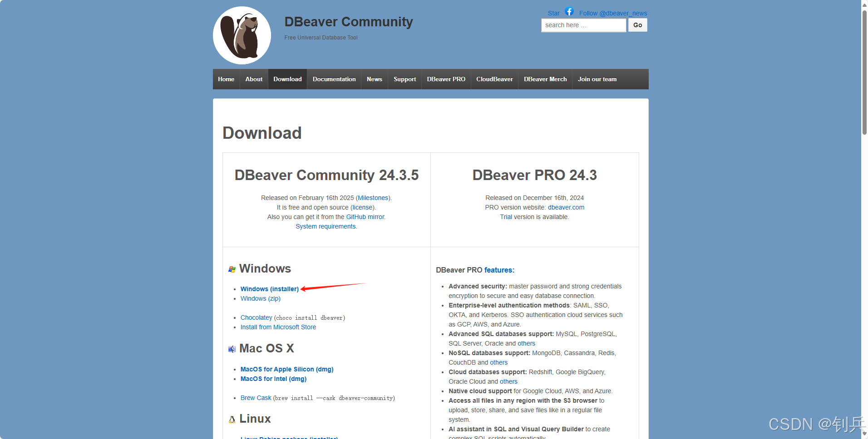Click the DBeaver Community site title
868x439 pixels.
click(x=349, y=22)
